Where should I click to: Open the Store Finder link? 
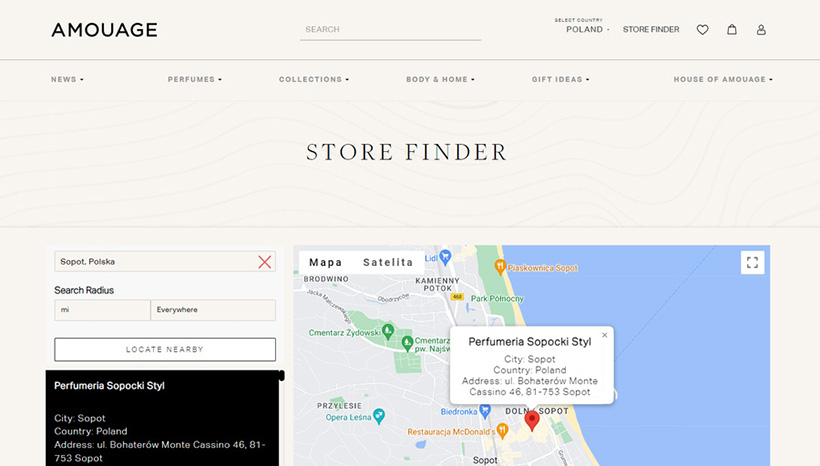[651, 30]
